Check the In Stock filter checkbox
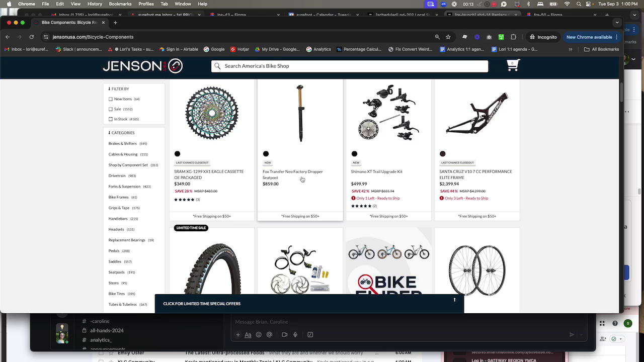The image size is (644, 362). [x=111, y=119]
